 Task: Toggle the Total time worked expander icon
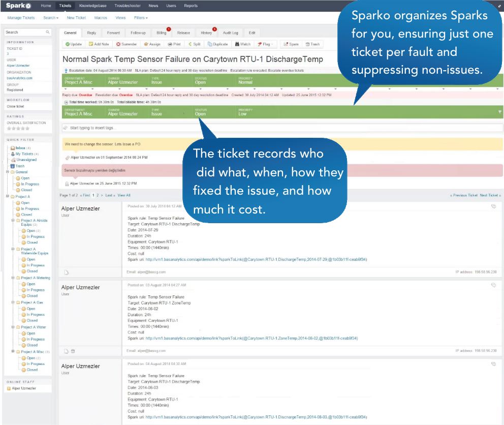(x=66, y=102)
